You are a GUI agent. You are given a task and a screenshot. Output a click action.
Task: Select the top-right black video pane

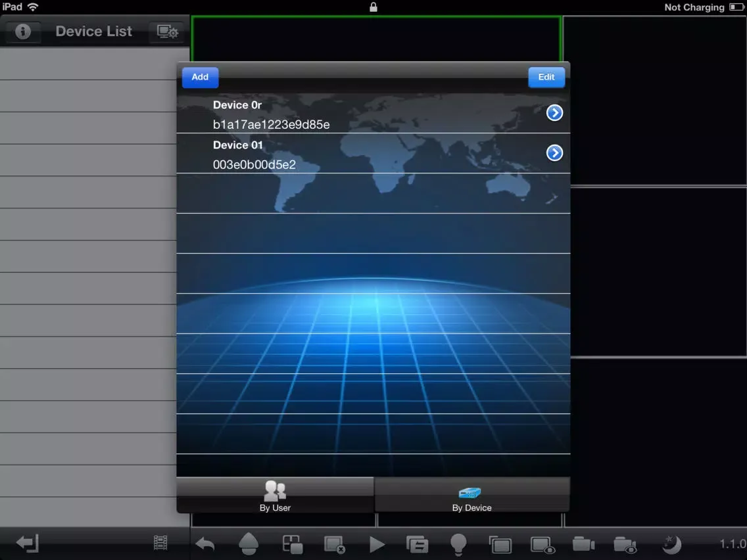pos(655,100)
